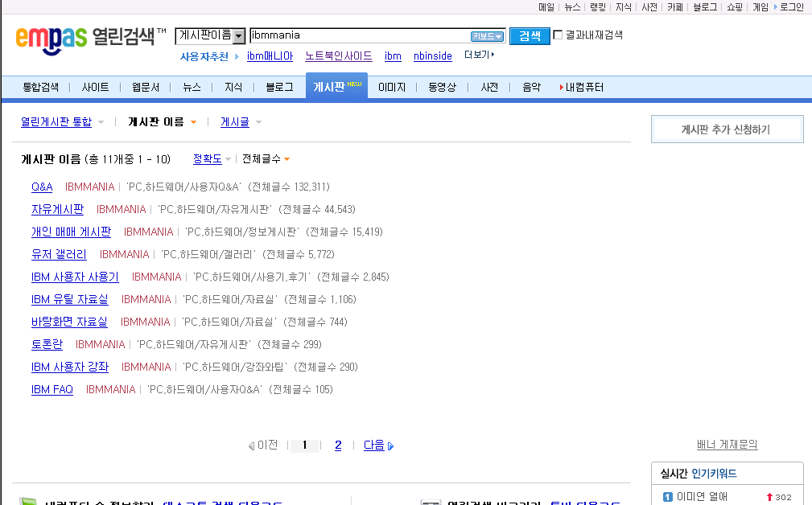Screen dimensions: 812x505
Task: Open the 블로그 search tab
Action: coord(279,88)
